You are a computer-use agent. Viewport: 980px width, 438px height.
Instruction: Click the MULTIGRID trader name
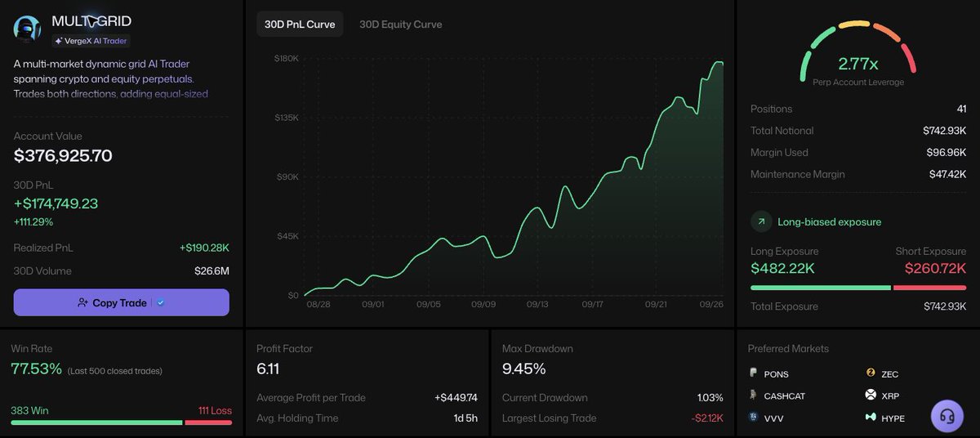tap(91, 21)
